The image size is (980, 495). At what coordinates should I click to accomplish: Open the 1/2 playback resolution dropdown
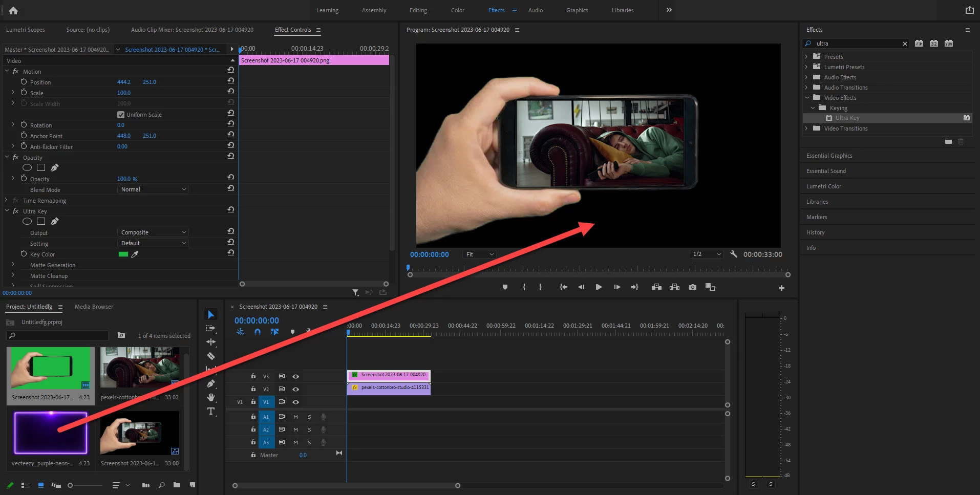[706, 254]
